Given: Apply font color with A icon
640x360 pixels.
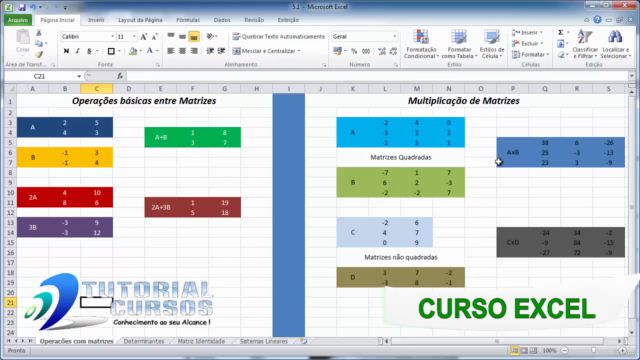Looking at the screenshot, I should point(150,51).
